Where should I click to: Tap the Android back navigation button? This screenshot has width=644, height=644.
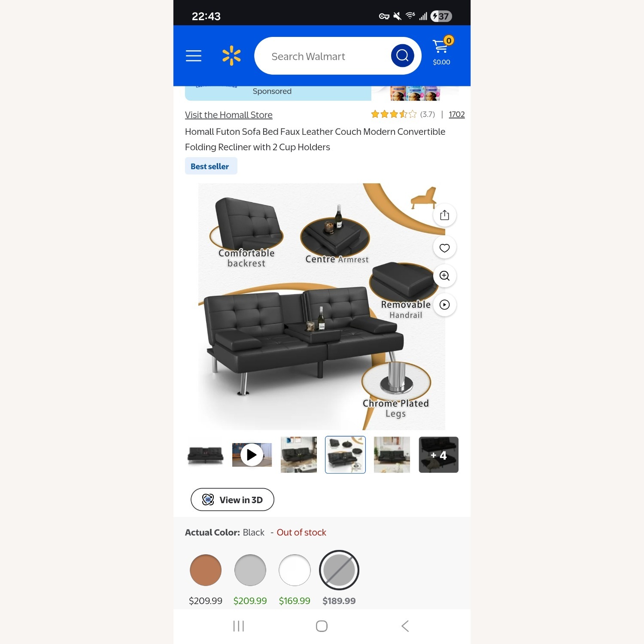(405, 626)
